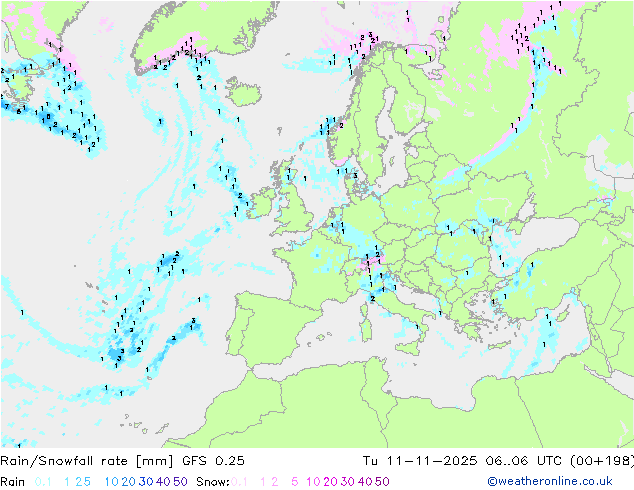Select the Snow legend value 40
Viewport: 634px width, 490px height.
click(x=365, y=482)
